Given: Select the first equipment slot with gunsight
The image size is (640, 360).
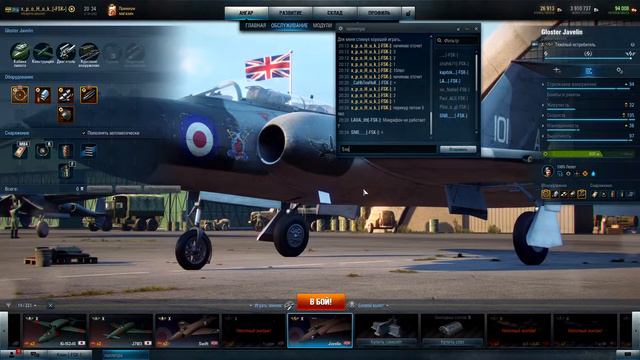Looking at the screenshot, I should tap(20, 95).
